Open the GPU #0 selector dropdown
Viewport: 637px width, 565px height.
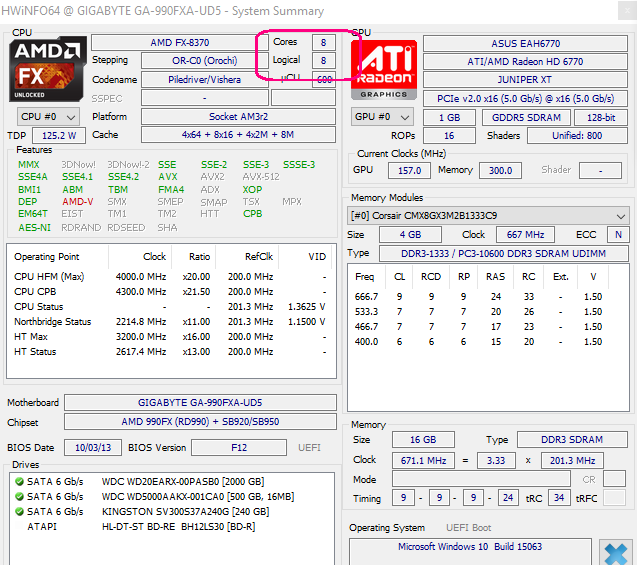(x=382, y=117)
